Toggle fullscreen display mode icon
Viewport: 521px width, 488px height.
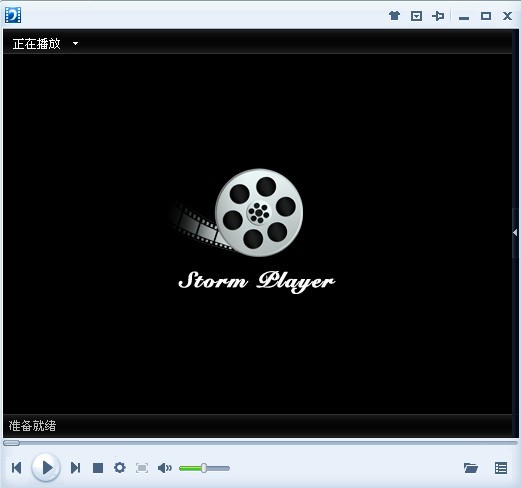(142, 468)
